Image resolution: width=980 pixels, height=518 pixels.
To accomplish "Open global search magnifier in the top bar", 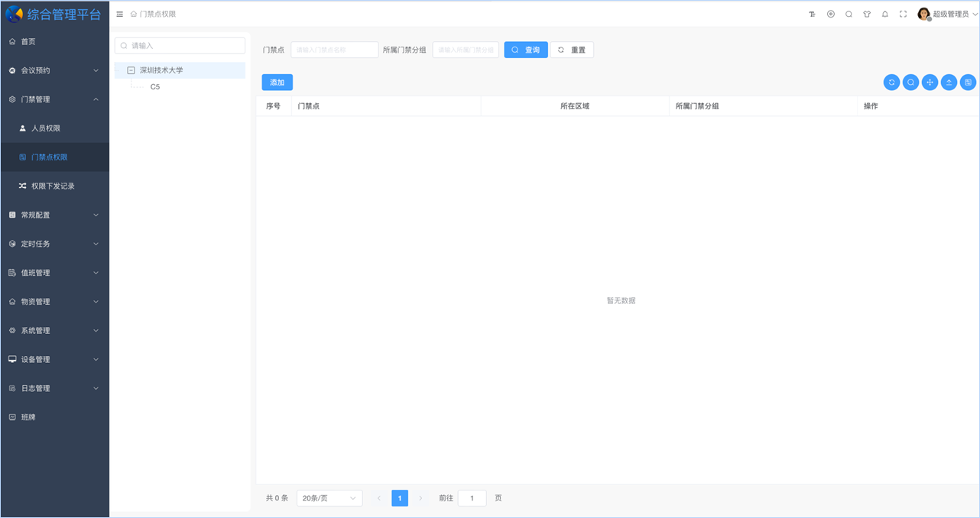I will coord(849,14).
